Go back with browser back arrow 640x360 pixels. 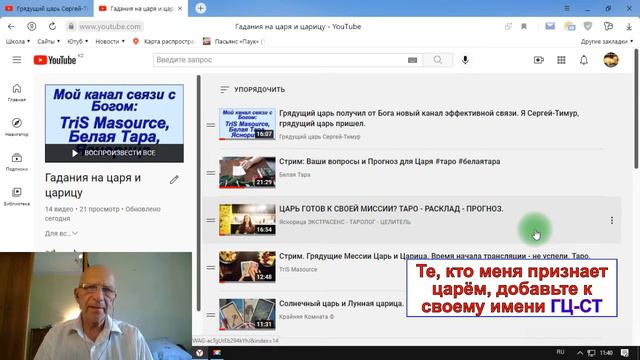11,27
